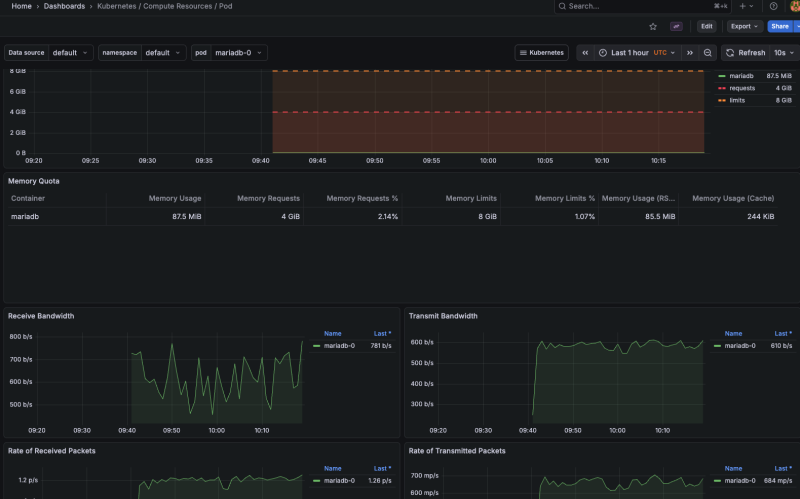The width and height of the screenshot is (800, 499).
Task: Zoom out the time range
Action: 708,53
